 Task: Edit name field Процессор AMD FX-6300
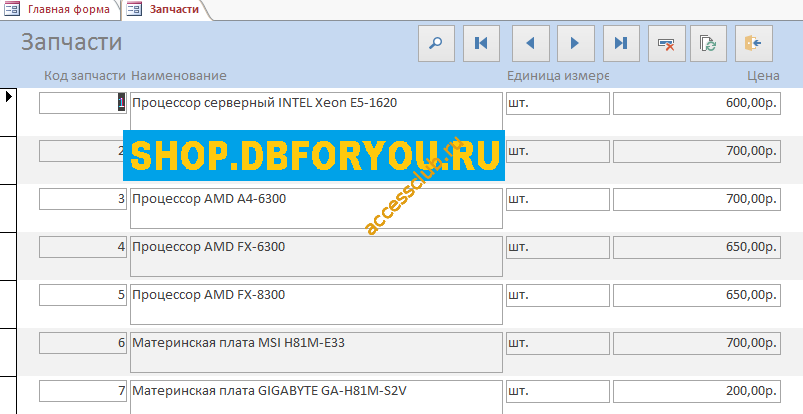pos(316,257)
